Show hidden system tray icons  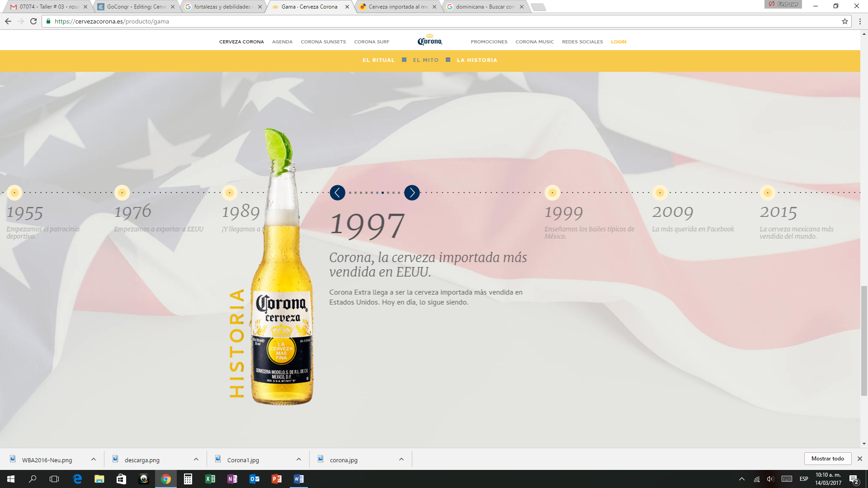pyautogui.click(x=741, y=479)
